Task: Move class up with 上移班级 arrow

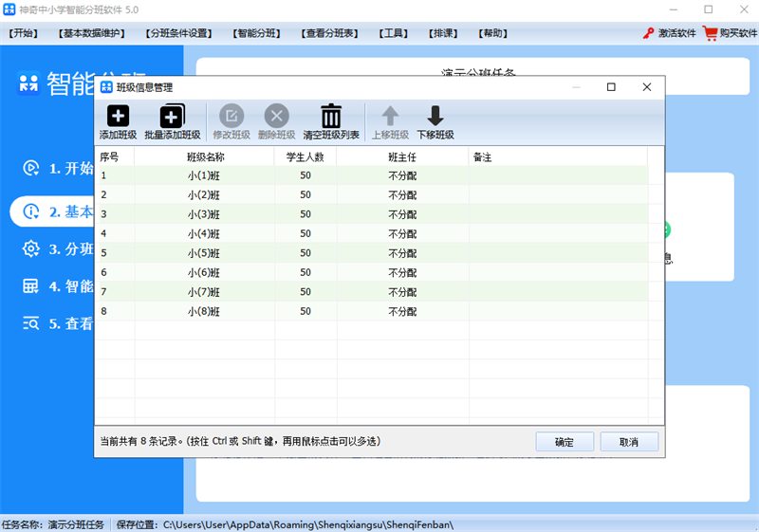Action: coord(390,116)
